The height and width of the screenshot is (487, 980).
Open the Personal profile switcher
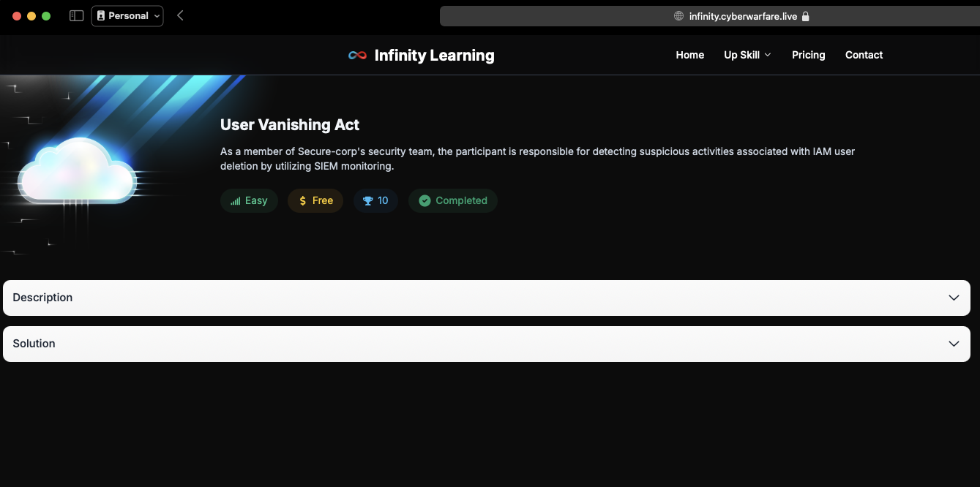[127, 15]
